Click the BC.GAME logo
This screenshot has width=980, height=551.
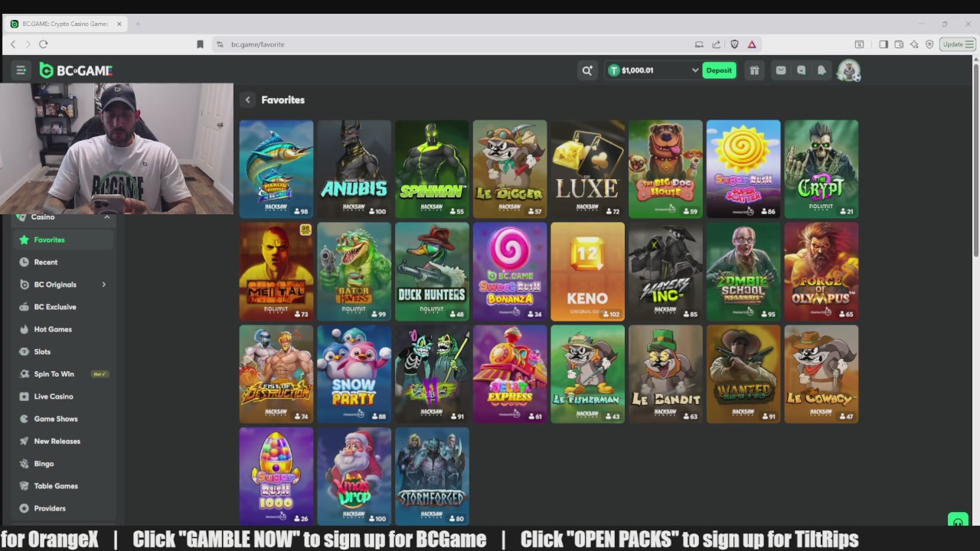[x=76, y=70]
